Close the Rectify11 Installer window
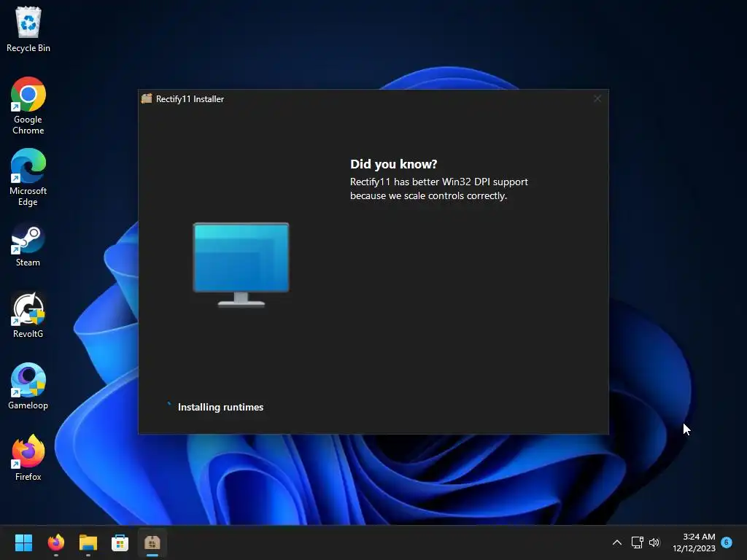Screen dimensions: 747x560 coord(597,98)
